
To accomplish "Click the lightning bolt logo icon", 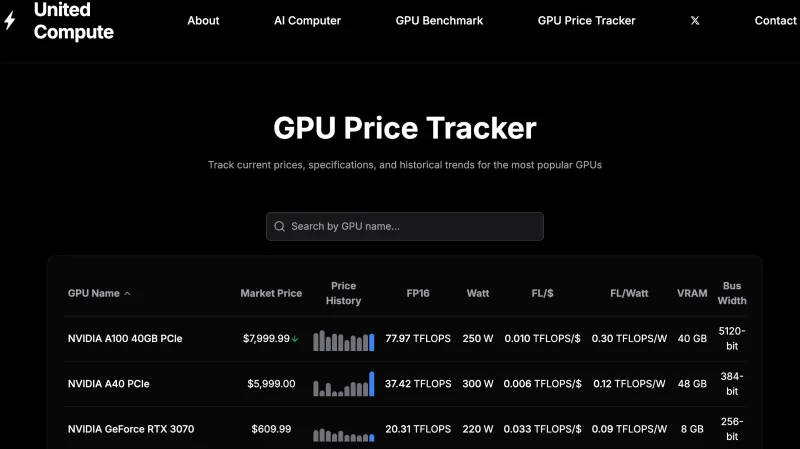I will [x=10, y=20].
